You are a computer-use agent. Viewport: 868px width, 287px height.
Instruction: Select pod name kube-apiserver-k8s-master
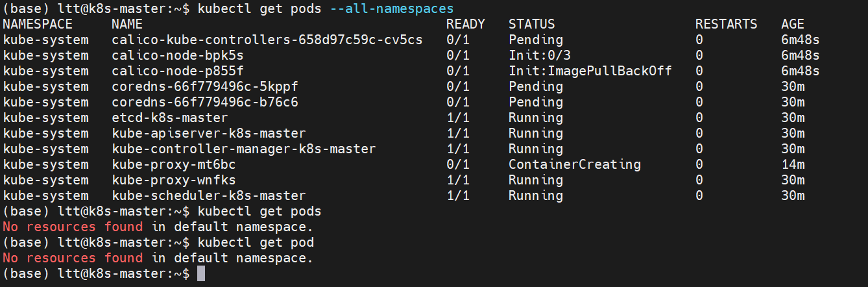[x=209, y=133]
